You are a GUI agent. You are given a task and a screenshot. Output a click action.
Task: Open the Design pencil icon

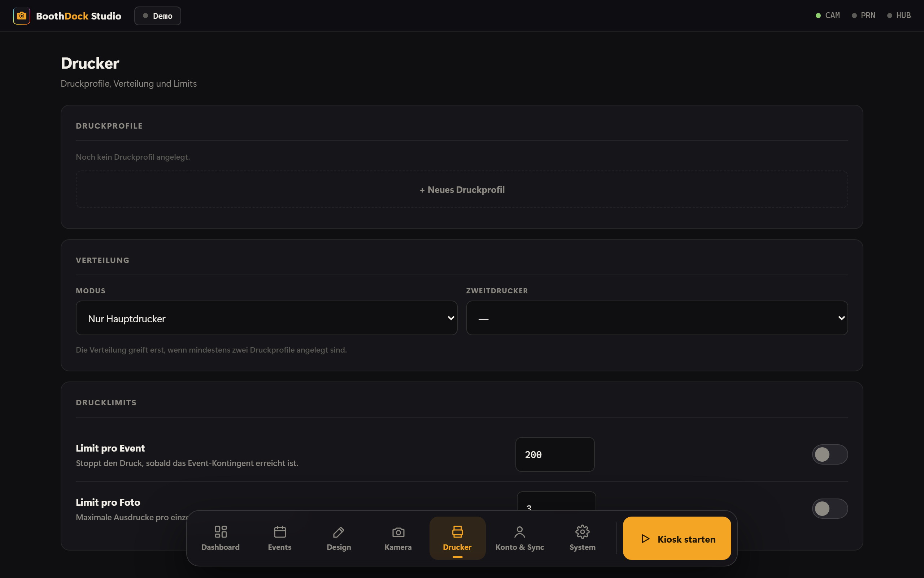click(339, 531)
